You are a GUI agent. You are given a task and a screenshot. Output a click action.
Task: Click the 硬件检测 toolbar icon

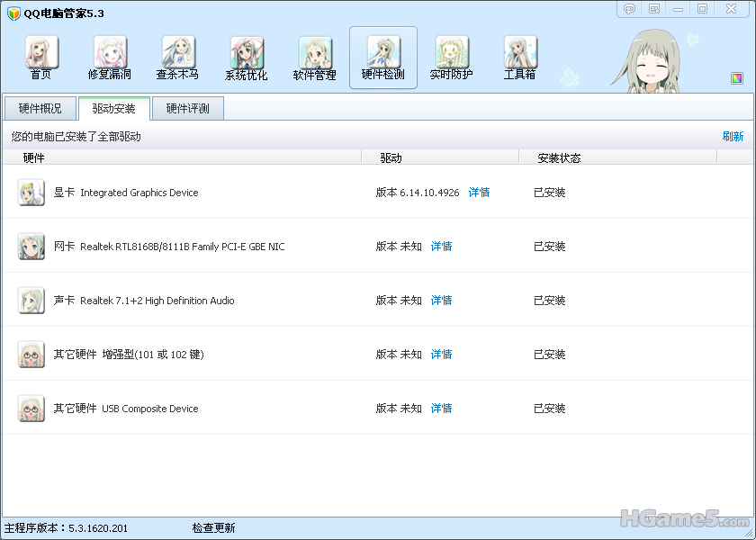coord(383,58)
